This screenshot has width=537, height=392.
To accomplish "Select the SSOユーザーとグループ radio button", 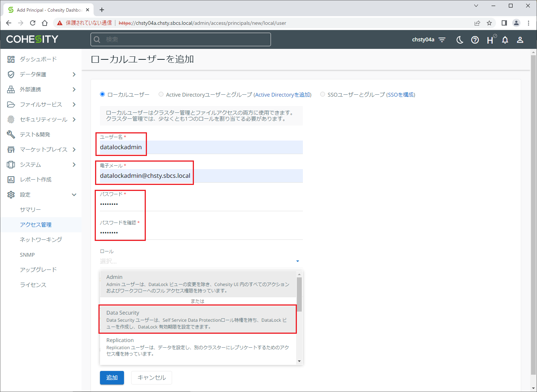I will [x=322, y=94].
